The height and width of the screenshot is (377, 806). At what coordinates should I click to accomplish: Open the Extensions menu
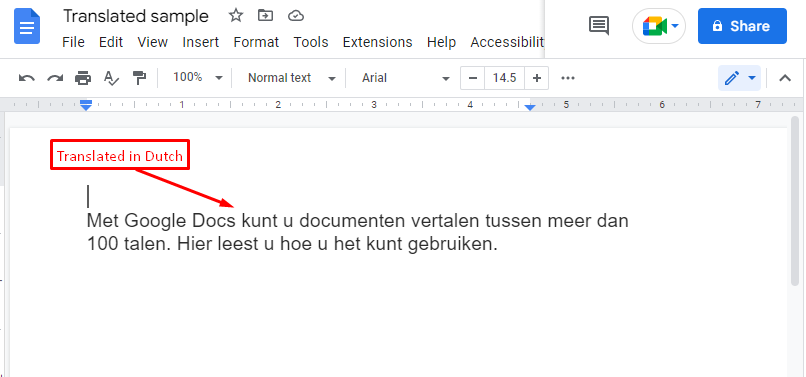(377, 42)
